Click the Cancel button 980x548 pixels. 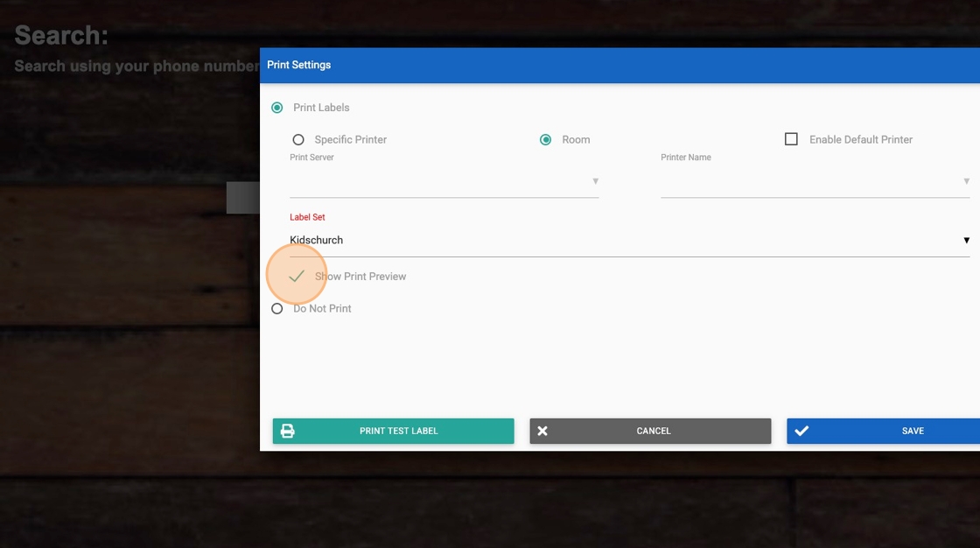pyautogui.click(x=650, y=431)
